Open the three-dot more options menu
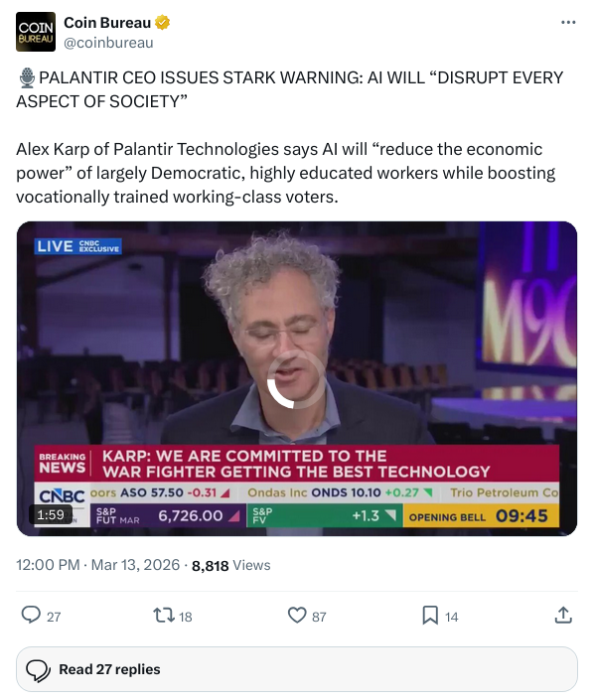594x700 pixels. coord(567,22)
